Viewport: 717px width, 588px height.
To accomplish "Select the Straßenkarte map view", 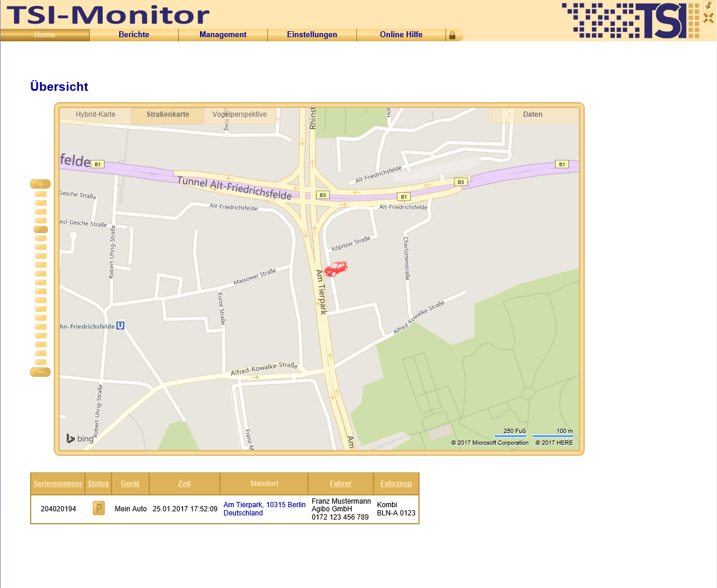I will [168, 114].
